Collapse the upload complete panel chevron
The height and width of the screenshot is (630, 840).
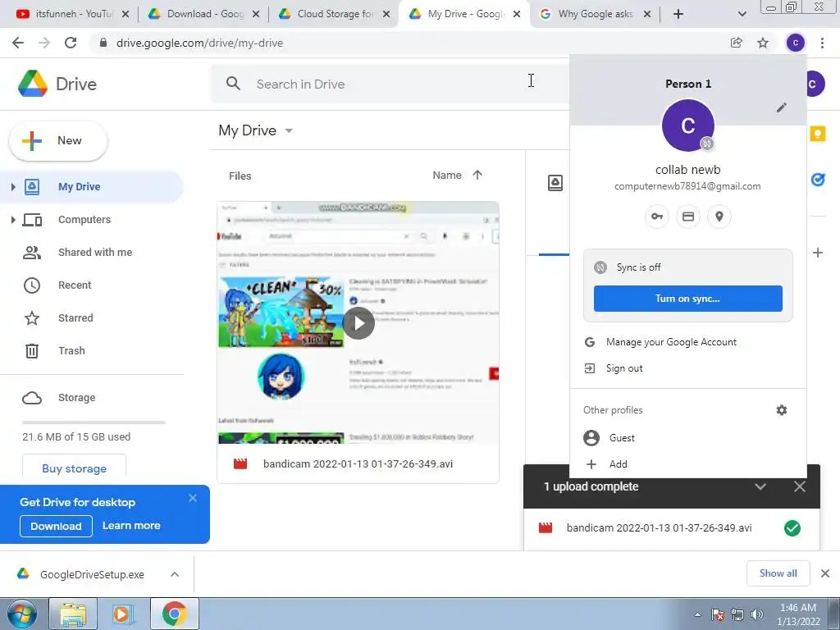[760, 486]
